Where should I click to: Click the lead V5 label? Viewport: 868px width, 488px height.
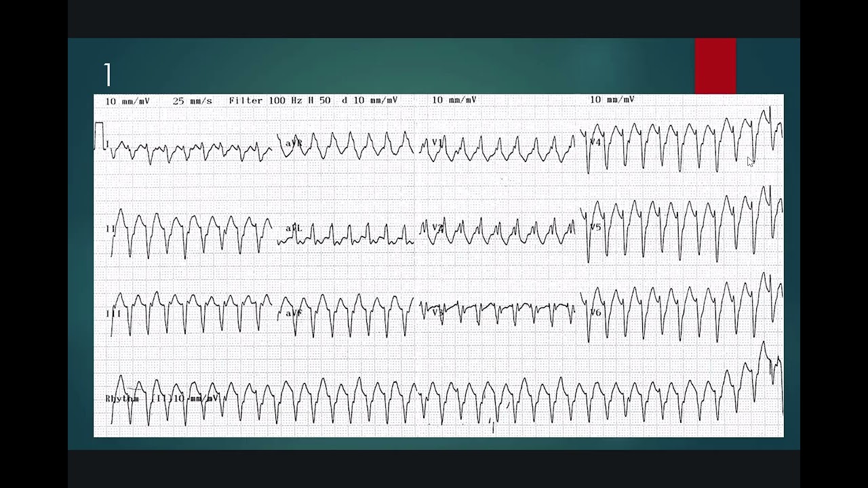point(595,227)
